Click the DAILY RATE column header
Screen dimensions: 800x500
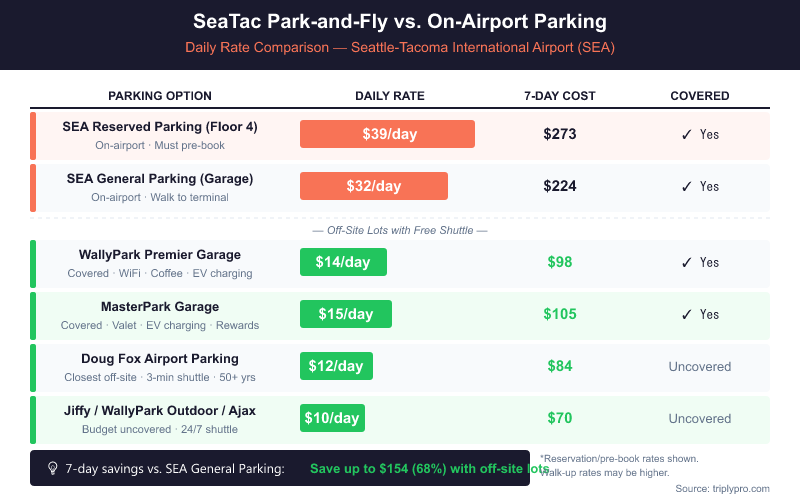(x=390, y=96)
